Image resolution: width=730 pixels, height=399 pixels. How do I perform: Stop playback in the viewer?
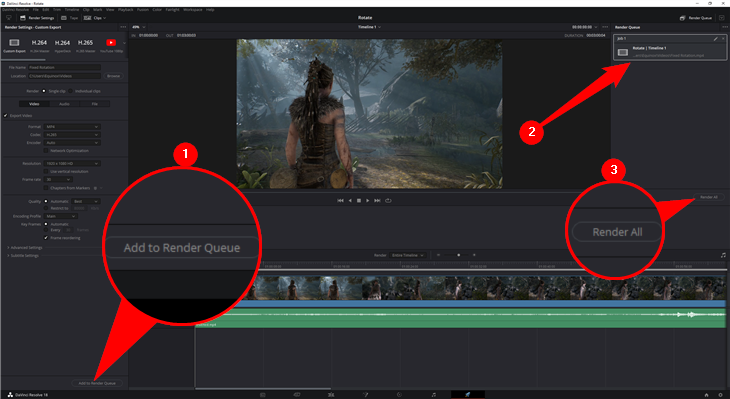(x=358, y=201)
